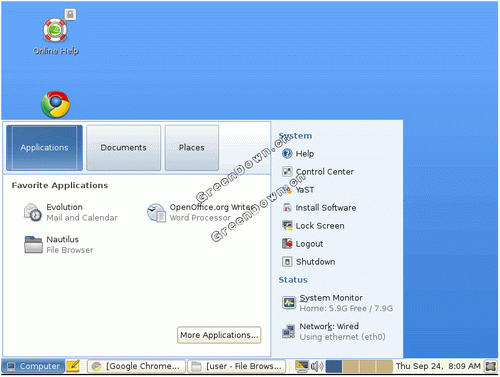Launch Google Chrome from desktop icon

55,104
